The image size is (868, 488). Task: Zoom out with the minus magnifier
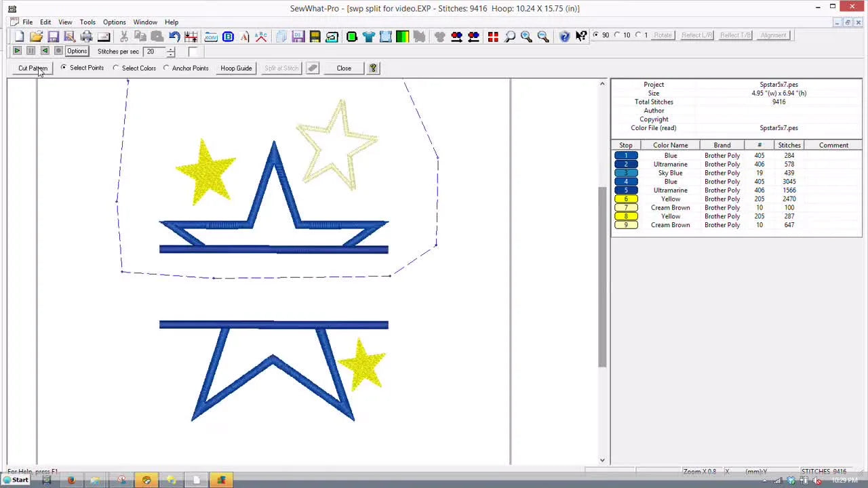pos(543,36)
